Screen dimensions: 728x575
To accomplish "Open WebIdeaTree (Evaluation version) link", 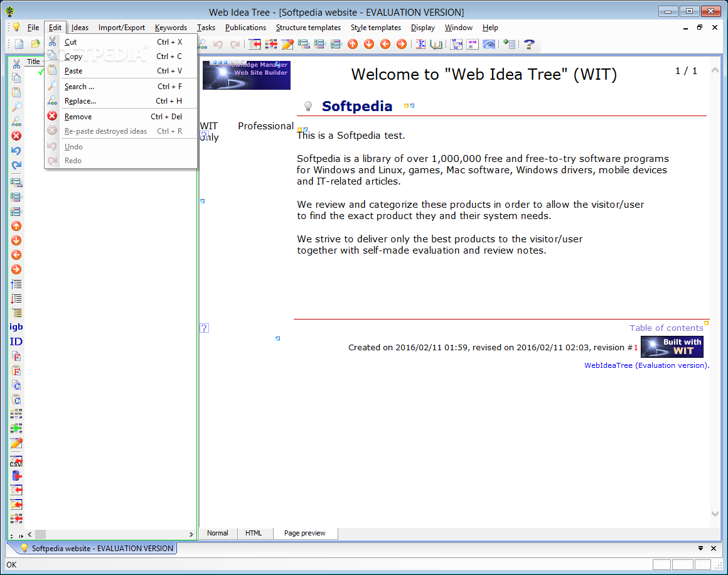I will [x=647, y=365].
